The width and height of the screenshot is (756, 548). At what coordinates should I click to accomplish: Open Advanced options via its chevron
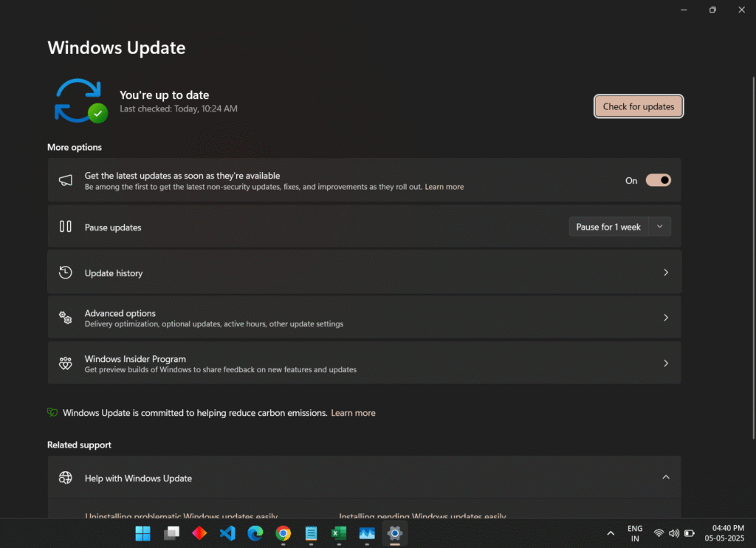tap(666, 318)
